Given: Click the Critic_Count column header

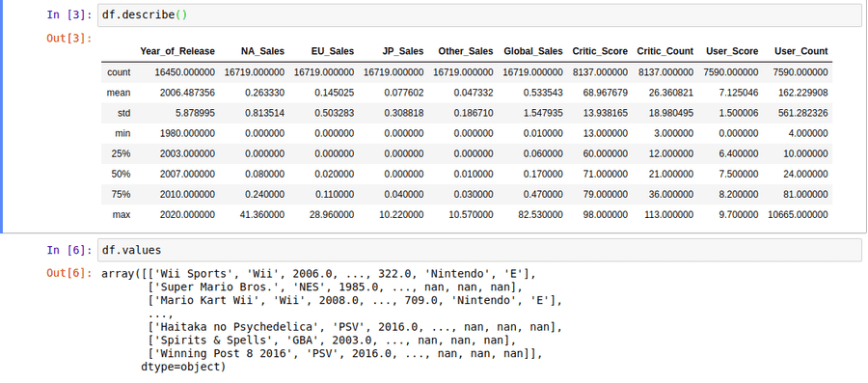Looking at the screenshot, I should point(665,51).
